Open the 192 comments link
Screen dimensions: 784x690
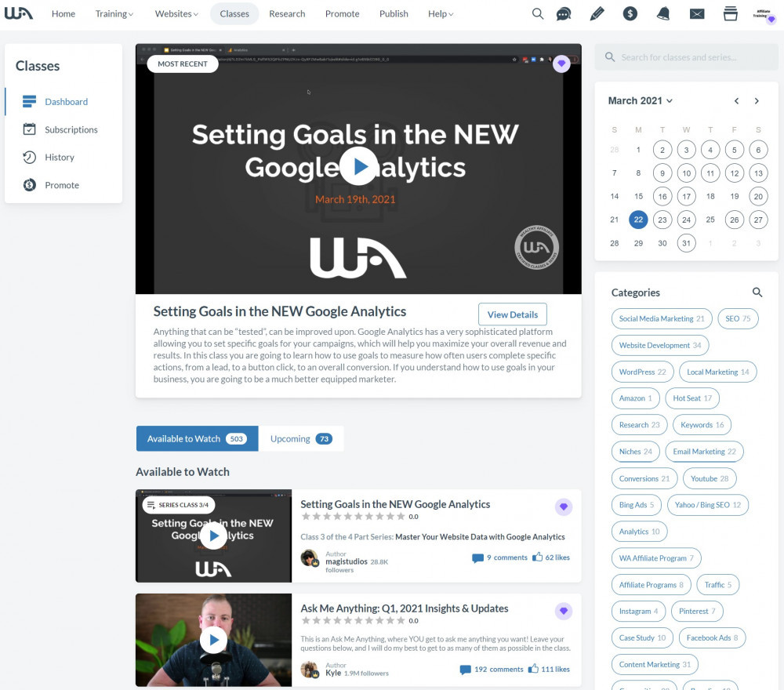[492, 669]
